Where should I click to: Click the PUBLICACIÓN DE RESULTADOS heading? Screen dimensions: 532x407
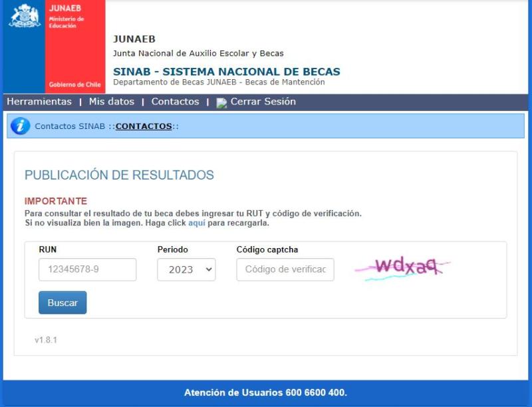pos(119,176)
